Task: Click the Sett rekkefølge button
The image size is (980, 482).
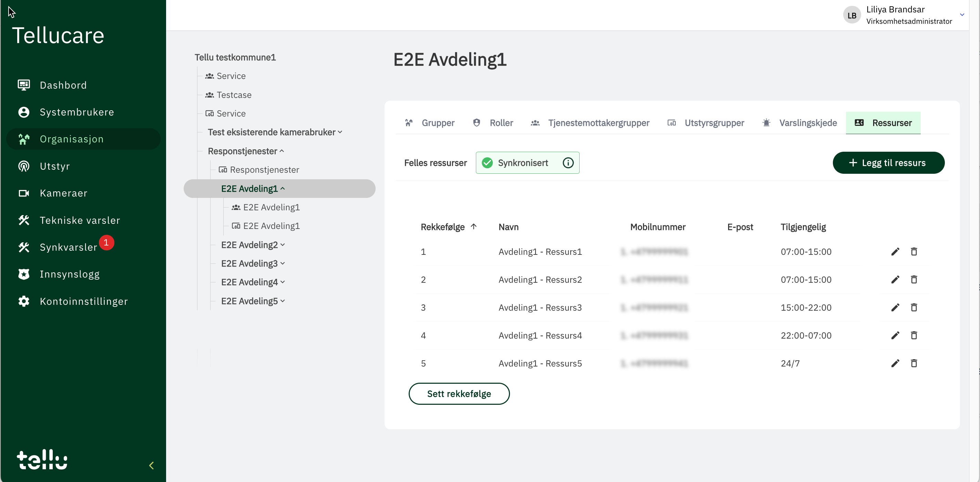Action: click(x=459, y=394)
